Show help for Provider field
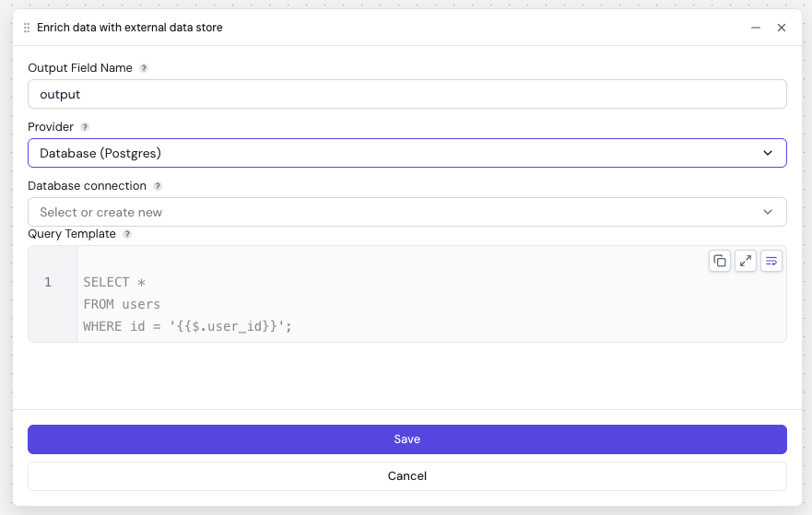Viewport: 812px width, 515px height. 85,127
